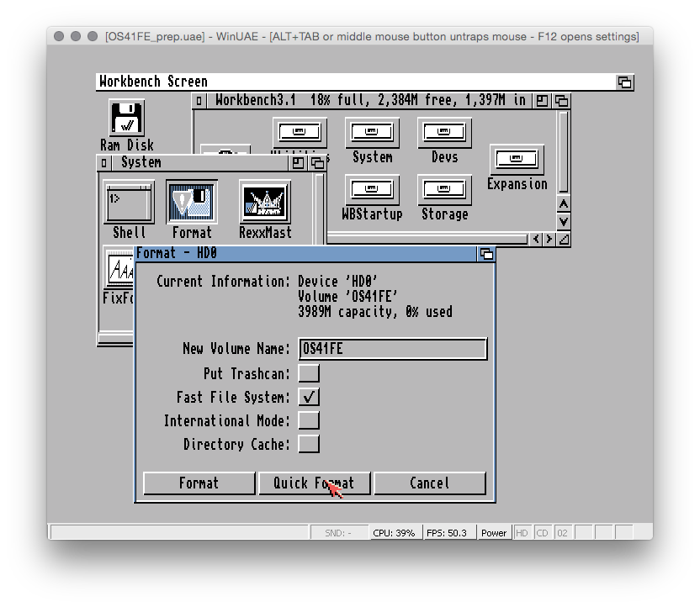
Task: Click the Workbench3.1 window depth gadget
Action: [561, 101]
